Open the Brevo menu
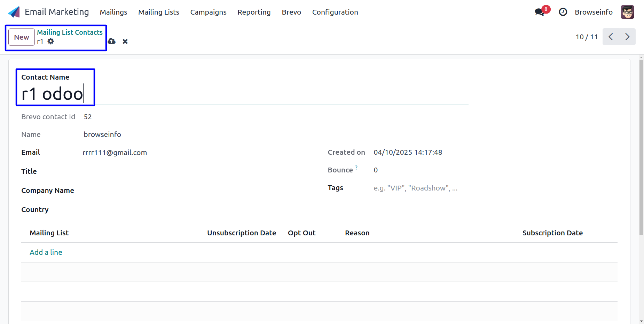The height and width of the screenshot is (324, 644). tap(291, 12)
